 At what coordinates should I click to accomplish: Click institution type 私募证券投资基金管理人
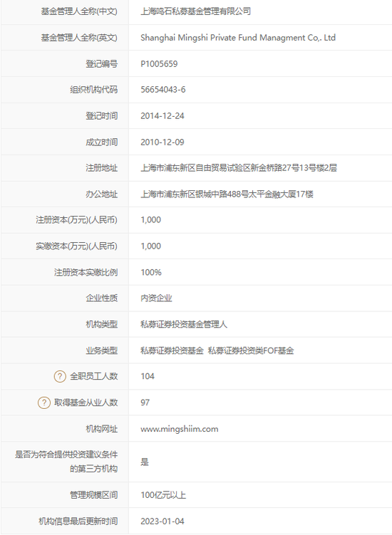(x=184, y=324)
